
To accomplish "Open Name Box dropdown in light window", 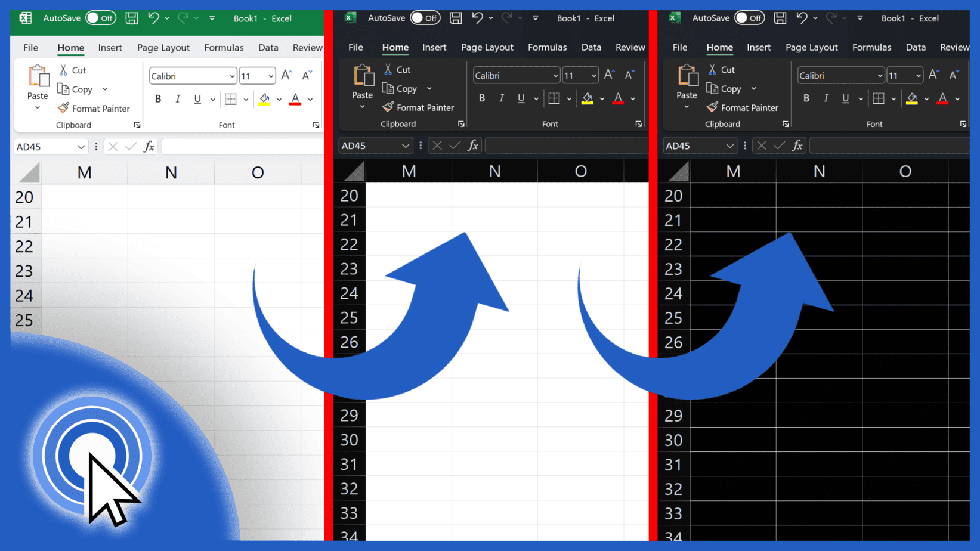I will [x=81, y=147].
